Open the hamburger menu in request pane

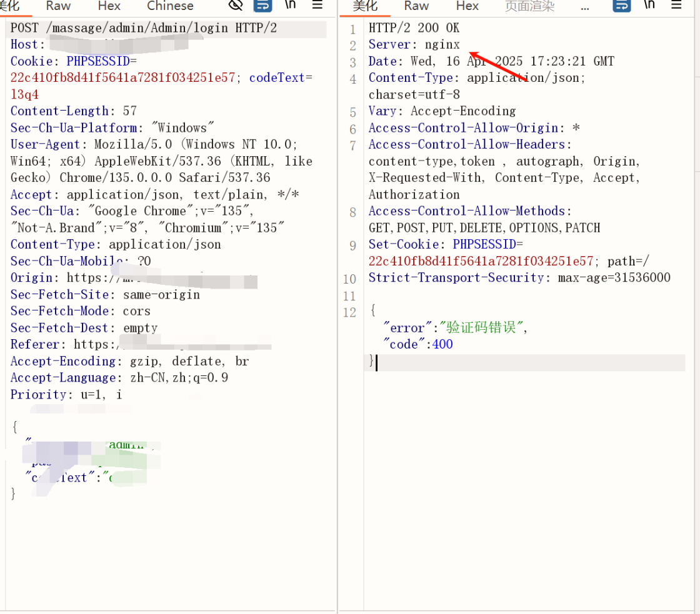pyautogui.click(x=317, y=6)
